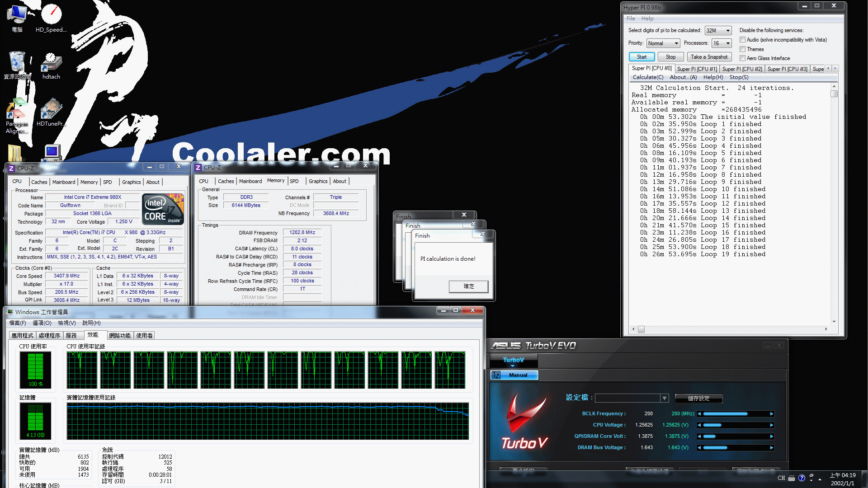Enable the Audio service checkbox in Hyper PI
The height and width of the screenshot is (488, 868).
(742, 40)
